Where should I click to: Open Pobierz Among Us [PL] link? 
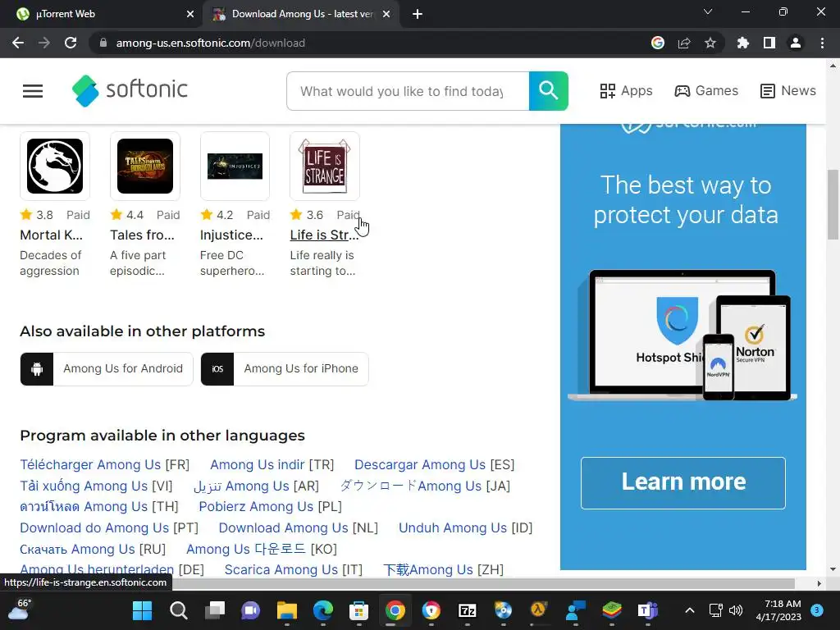(x=270, y=506)
